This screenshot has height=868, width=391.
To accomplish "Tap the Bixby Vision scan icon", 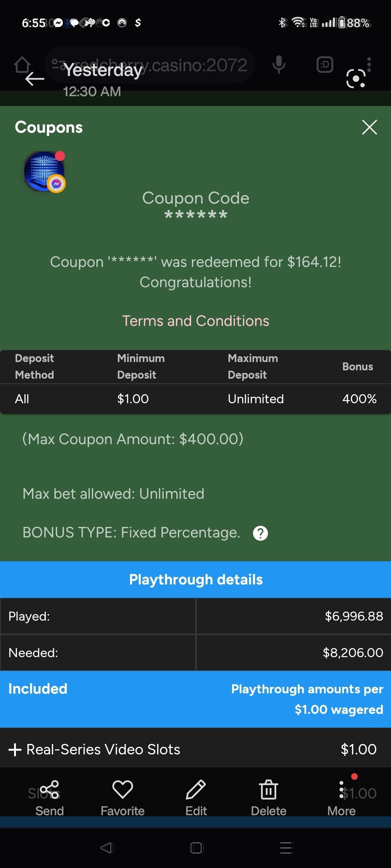I will coord(356,78).
